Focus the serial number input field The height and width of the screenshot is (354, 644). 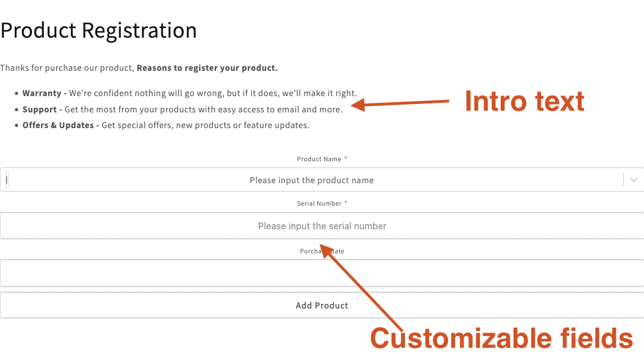[x=322, y=226]
